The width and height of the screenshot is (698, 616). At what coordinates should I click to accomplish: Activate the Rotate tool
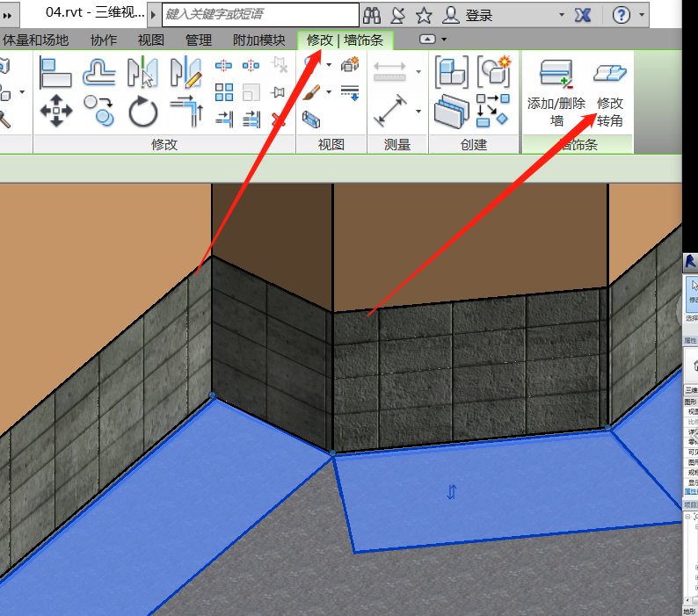tap(142, 112)
